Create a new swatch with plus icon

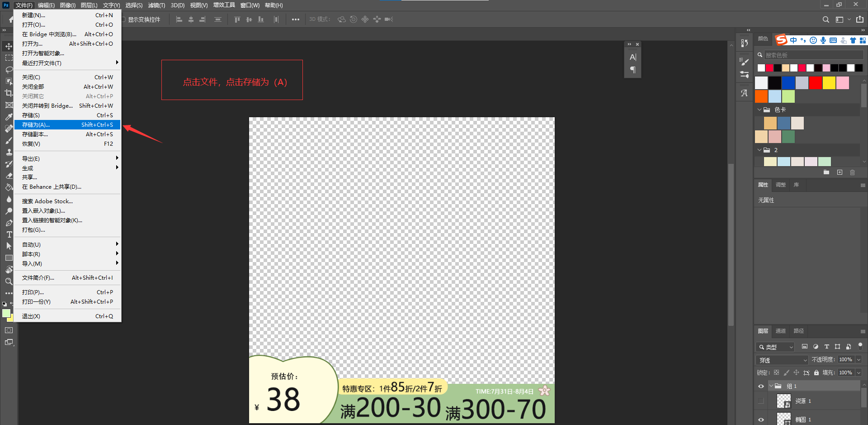(x=840, y=172)
